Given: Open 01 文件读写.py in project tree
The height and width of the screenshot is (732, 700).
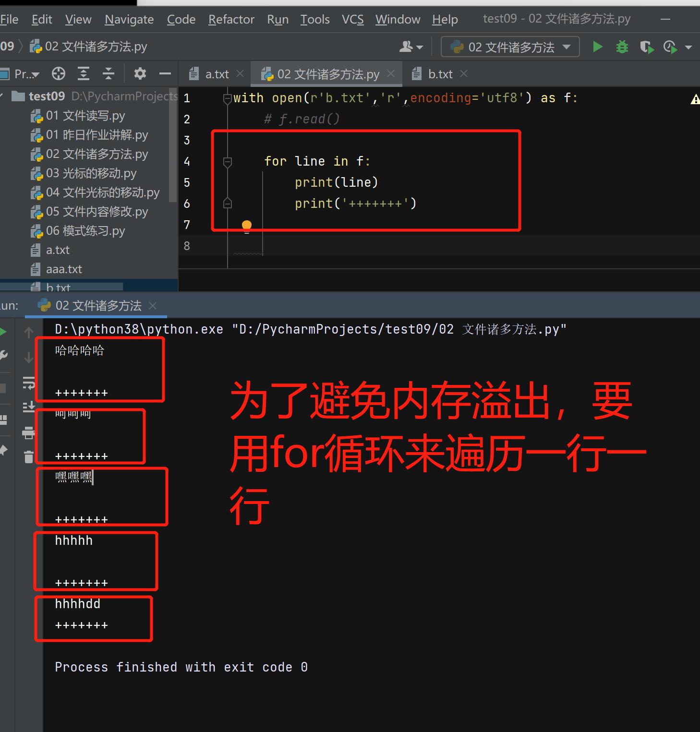Looking at the screenshot, I should tap(85, 116).
